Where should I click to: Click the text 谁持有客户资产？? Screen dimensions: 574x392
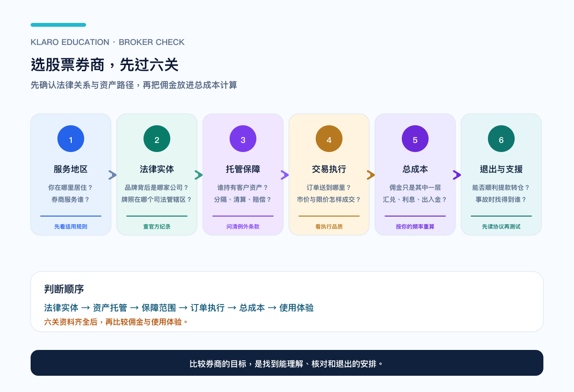coord(243,188)
